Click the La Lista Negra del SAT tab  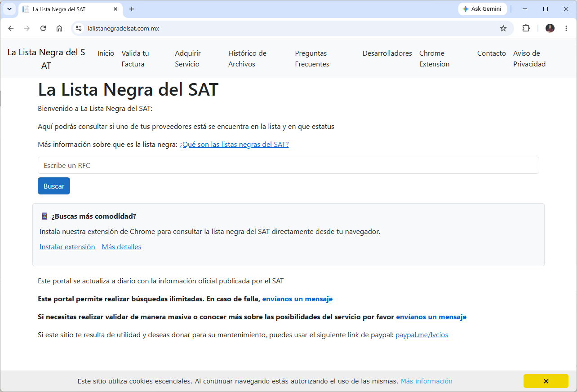point(71,9)
